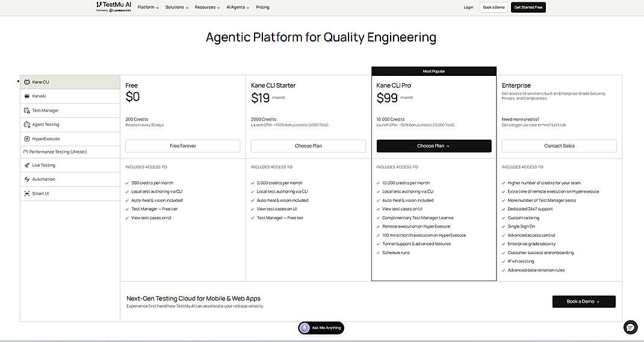This screenshot has height=342, width=644.
Task: Click 'Next-Gen Testing Cloud' heading
Action: (x=193, y=299)
